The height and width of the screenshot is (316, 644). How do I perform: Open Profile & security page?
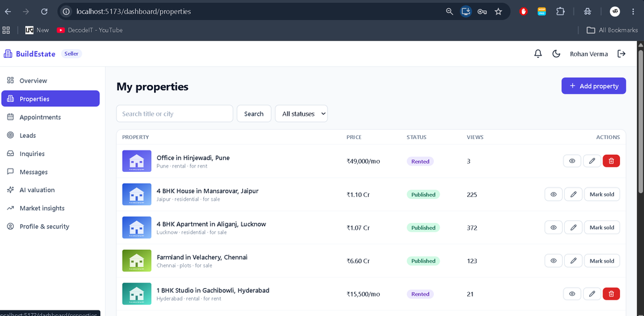pyautogui.click(x=50, y=227)
